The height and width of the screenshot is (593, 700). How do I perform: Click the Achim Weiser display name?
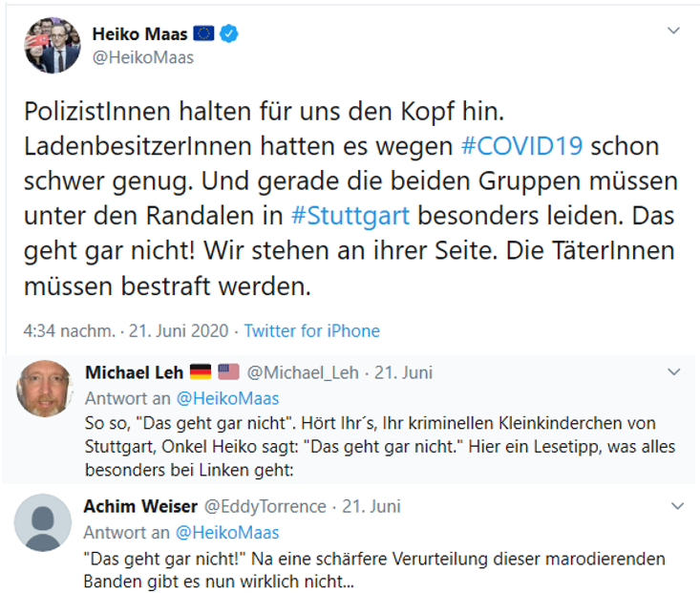[138, 505]
